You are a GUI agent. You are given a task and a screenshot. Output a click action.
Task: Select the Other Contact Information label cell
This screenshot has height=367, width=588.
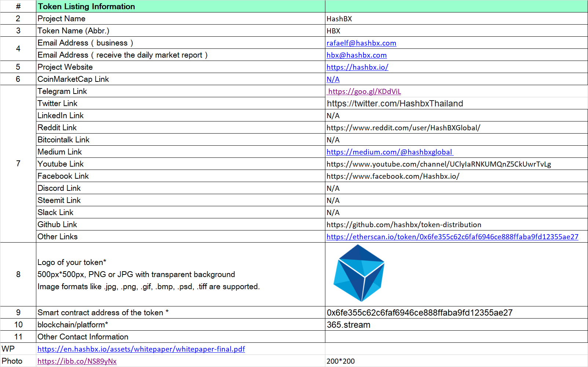180,337
